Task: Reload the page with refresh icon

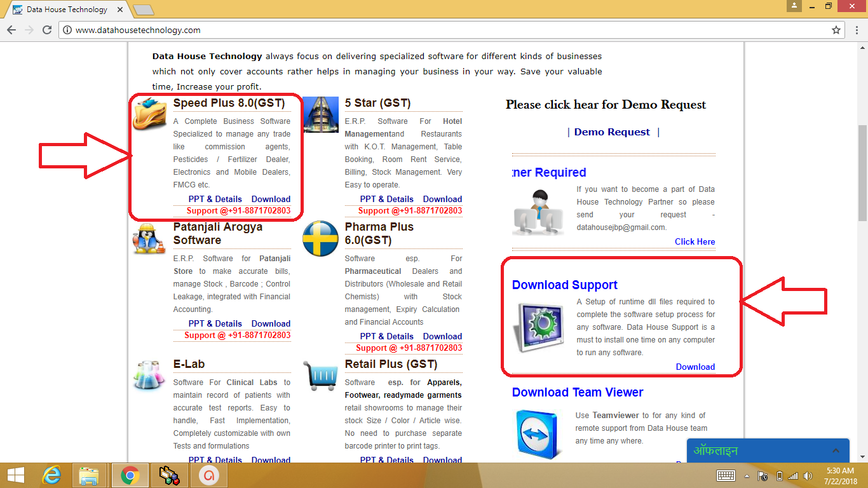Action: point(47,30)
